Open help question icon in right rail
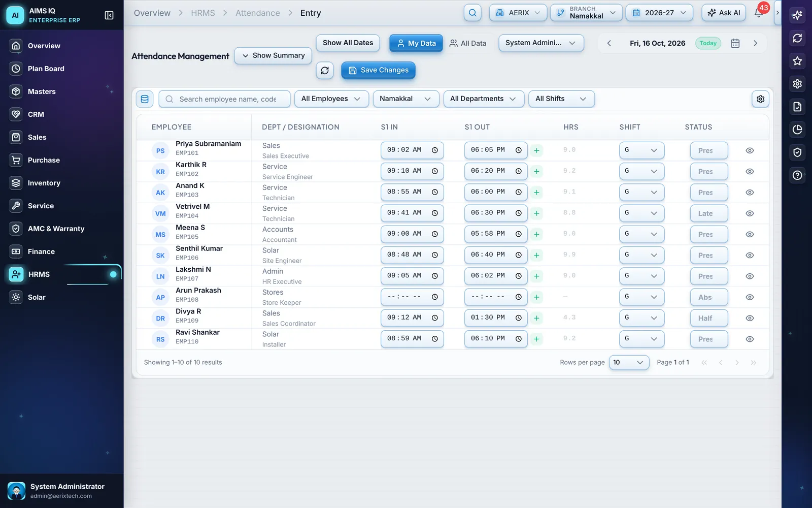Screen dimensions: 812x508 (x=797, y=175)
